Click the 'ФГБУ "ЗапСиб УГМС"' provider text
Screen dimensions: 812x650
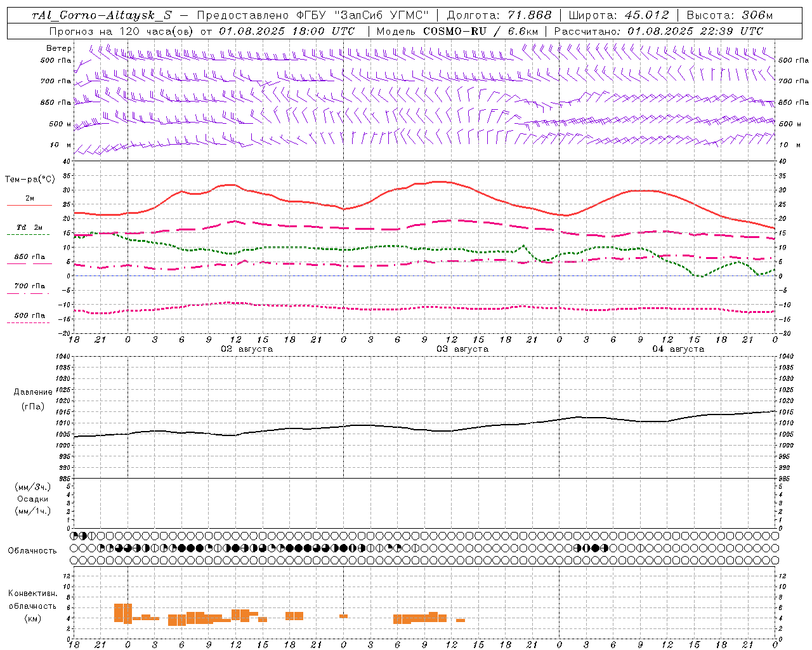(362, 15)
